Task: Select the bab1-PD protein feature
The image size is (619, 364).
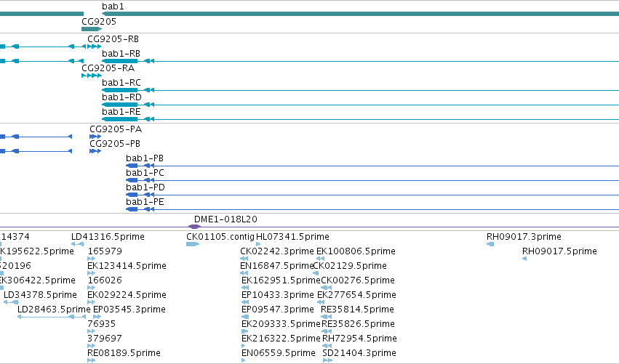Action: point(372,195)
